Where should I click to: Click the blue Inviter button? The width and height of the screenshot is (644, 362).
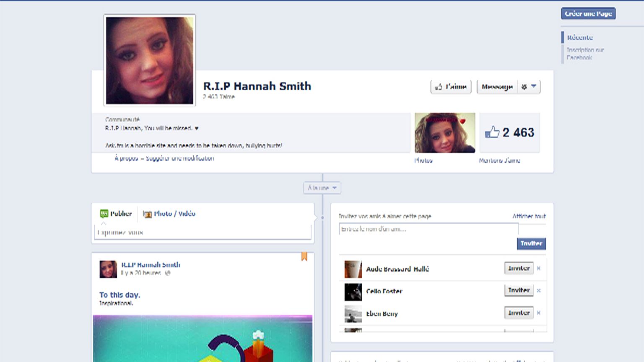click(531, 243)
